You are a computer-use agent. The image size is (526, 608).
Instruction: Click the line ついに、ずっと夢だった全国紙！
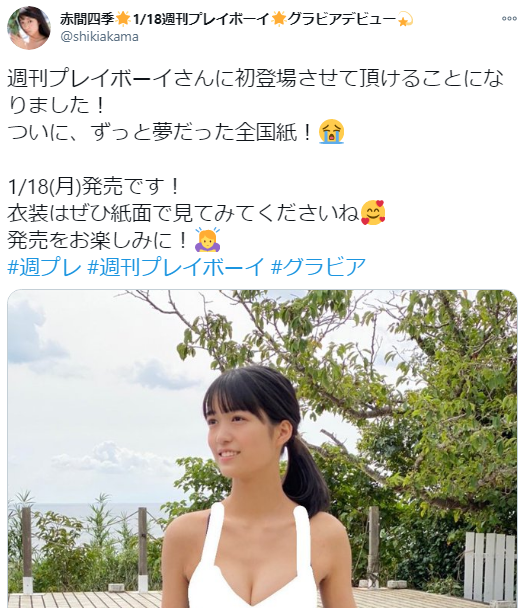tap(160, 132)
